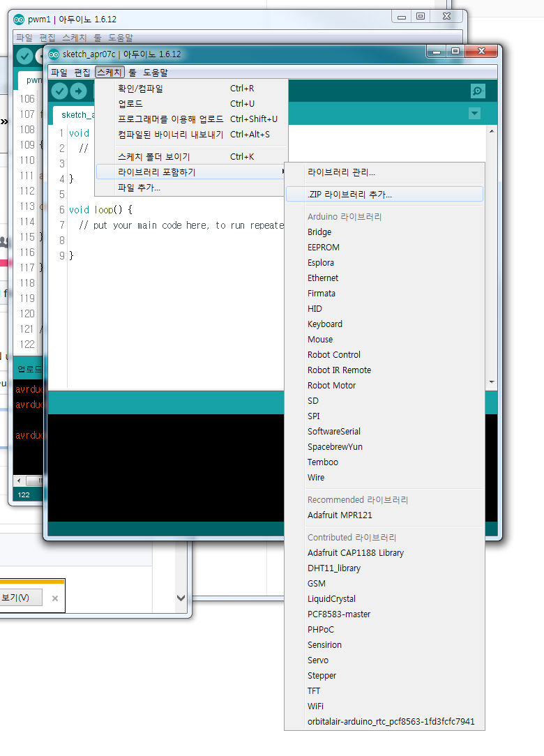Click editor scrollbar down arrow in sketch window
This screenshot has height=756, width=544.
[492, 382]
